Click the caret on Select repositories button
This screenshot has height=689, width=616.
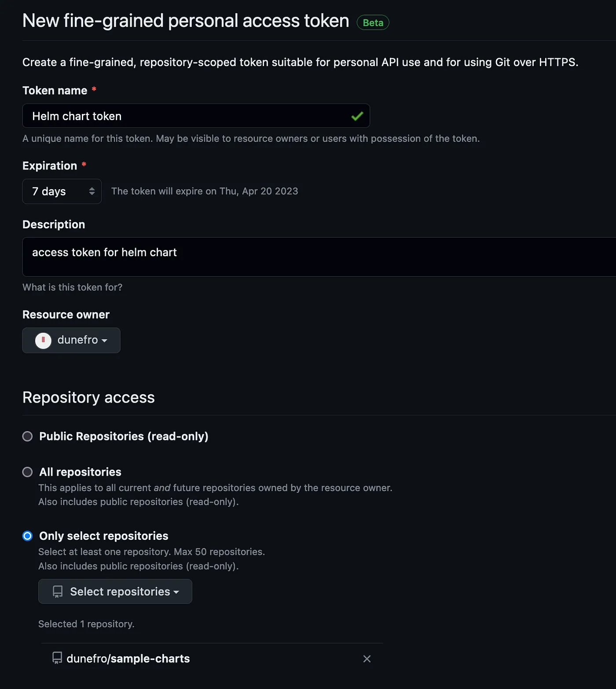tap(176, 592)
